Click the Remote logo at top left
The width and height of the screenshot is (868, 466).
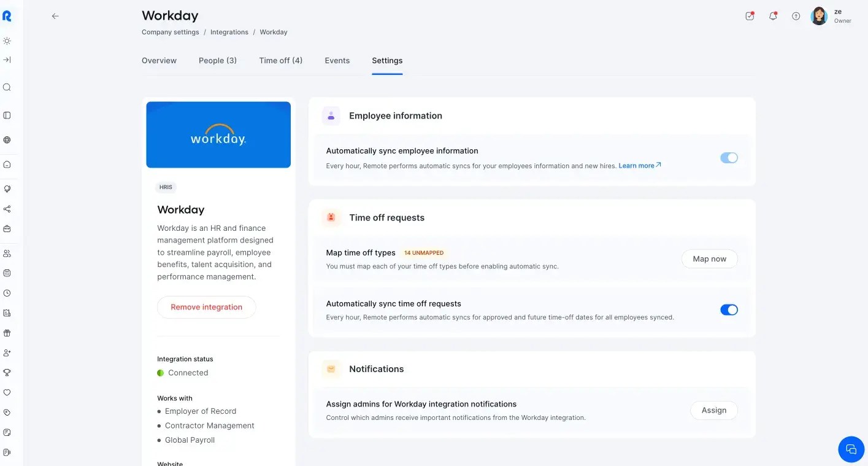point(7,15)
